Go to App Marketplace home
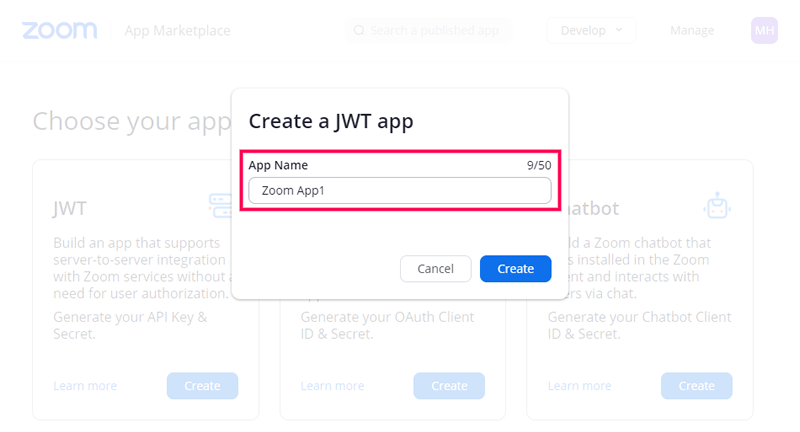The width and height of the screenshot is (800, 432). (x=177, y=31)
